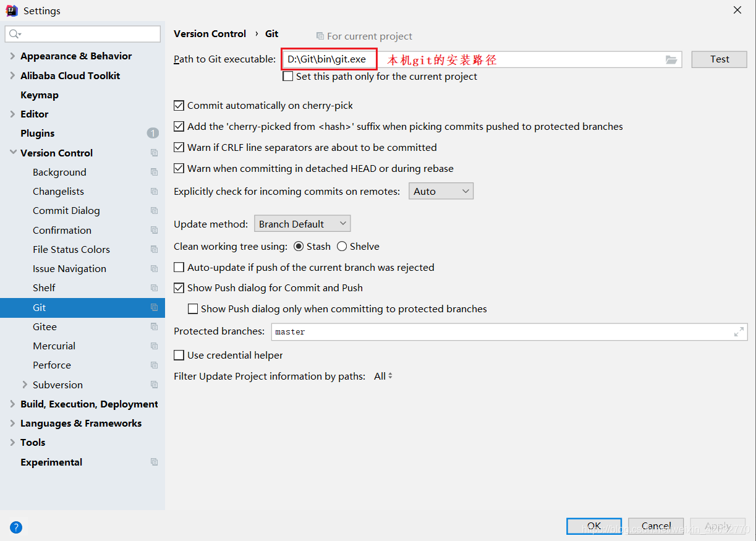This screenshot has width=756, height=541.
Task: Select Git in the settings tree
Action: tap(82, 307)
